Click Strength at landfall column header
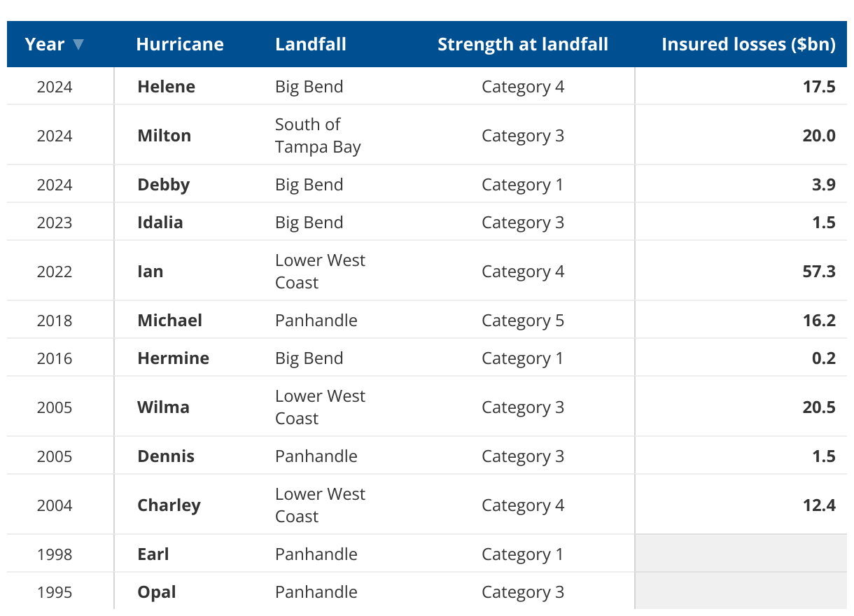 523,44
